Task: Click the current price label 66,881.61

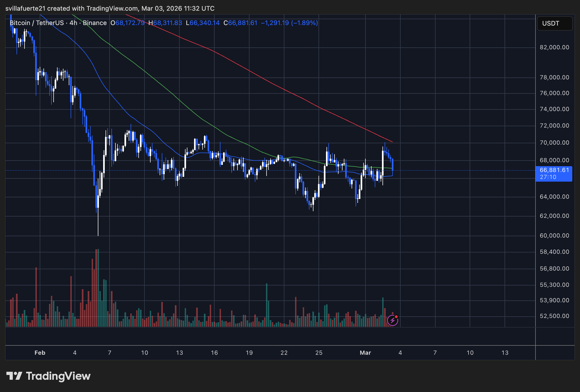Action: tap(554, 170)
